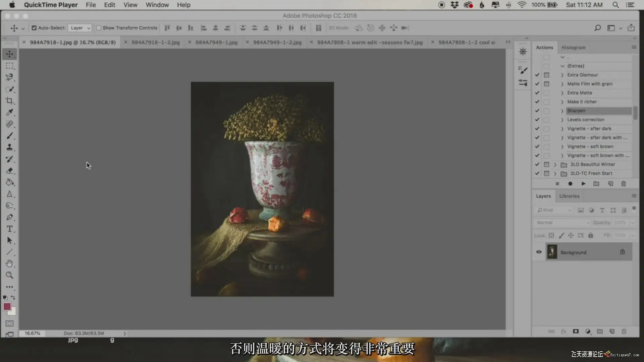644x362 pixels.
Task: Toggle the Auto-Select checkbox
Action: coord(34,28)
